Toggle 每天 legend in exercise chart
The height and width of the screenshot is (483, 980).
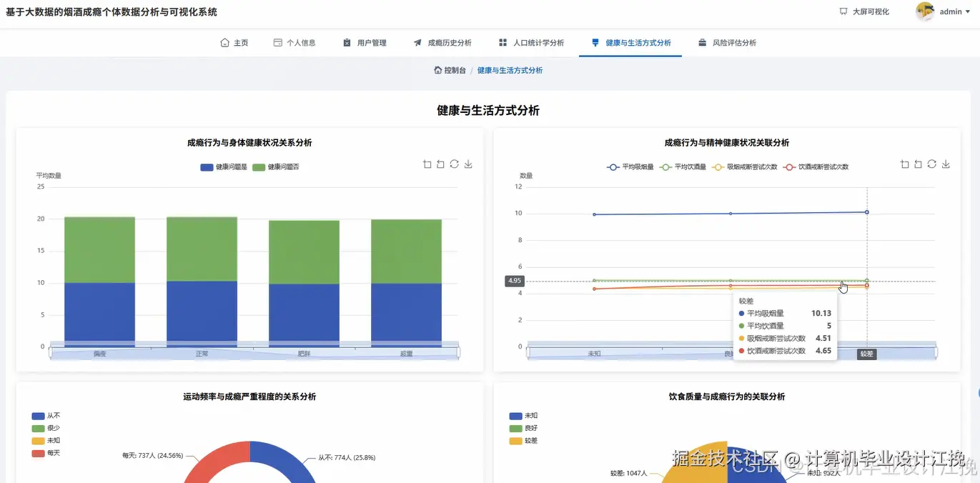46,453
